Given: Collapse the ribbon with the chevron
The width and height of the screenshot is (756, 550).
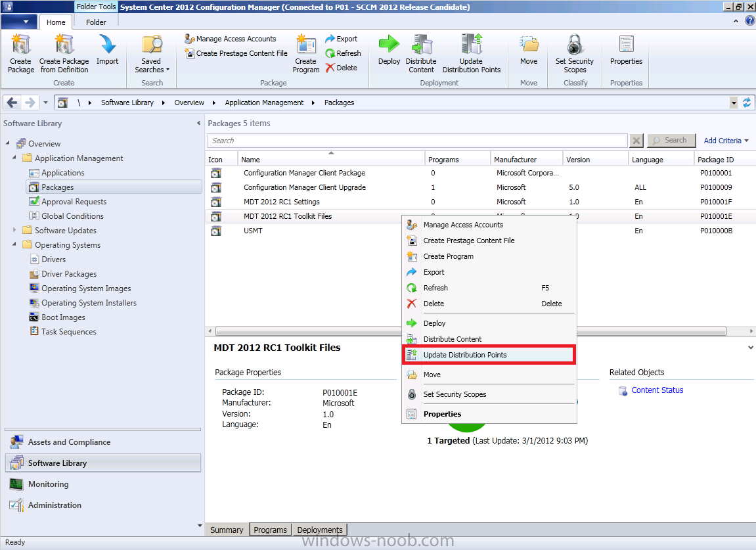Looking at the screenshot, I should tap(736, 21).
